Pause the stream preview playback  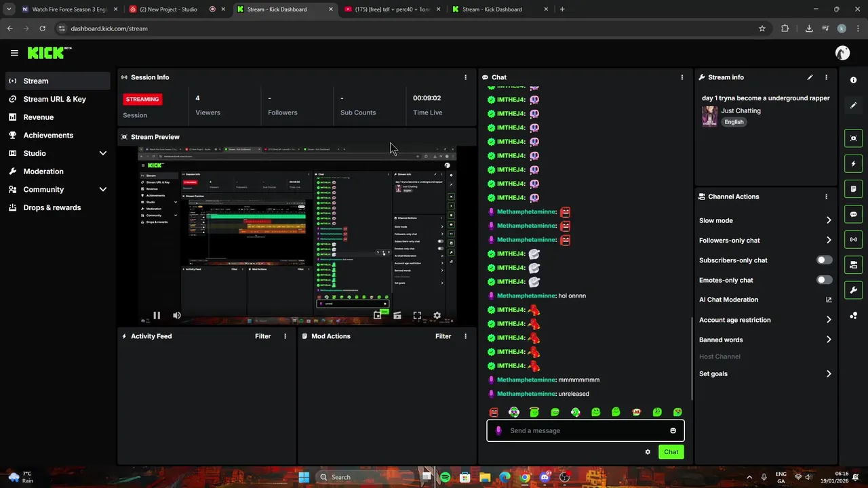click(157, 315)
